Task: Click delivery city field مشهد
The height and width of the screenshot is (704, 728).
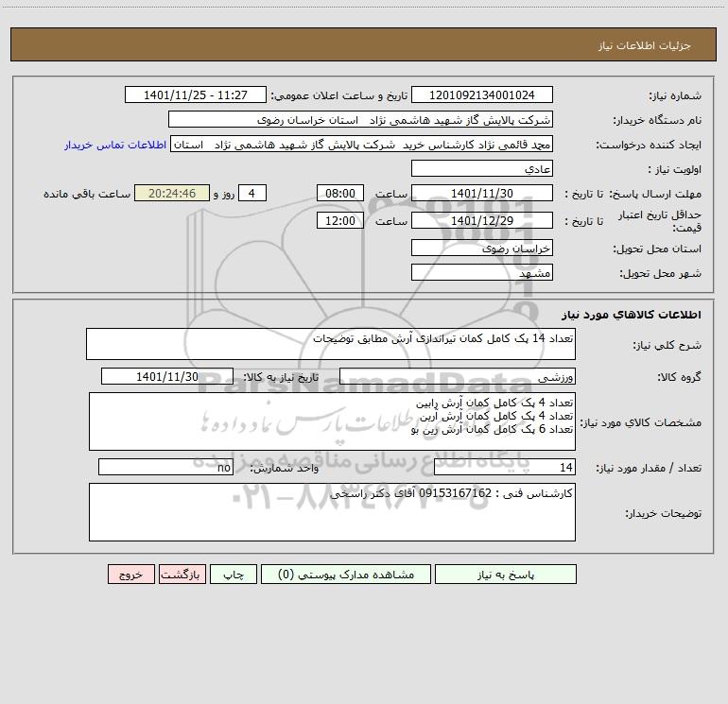Action: pos(482,272)
